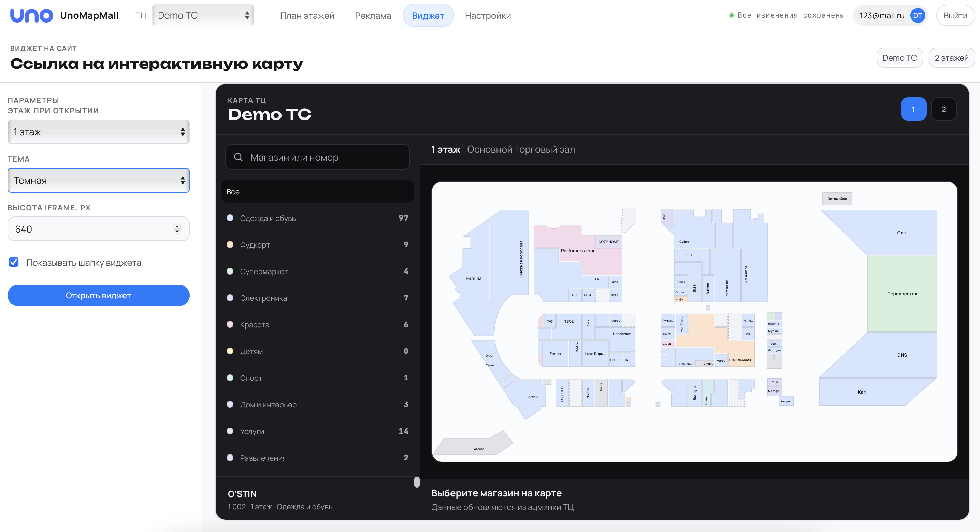Switch the map to floor 1
The width and height of the screenshot is (980, 532).
click(913, 109)
